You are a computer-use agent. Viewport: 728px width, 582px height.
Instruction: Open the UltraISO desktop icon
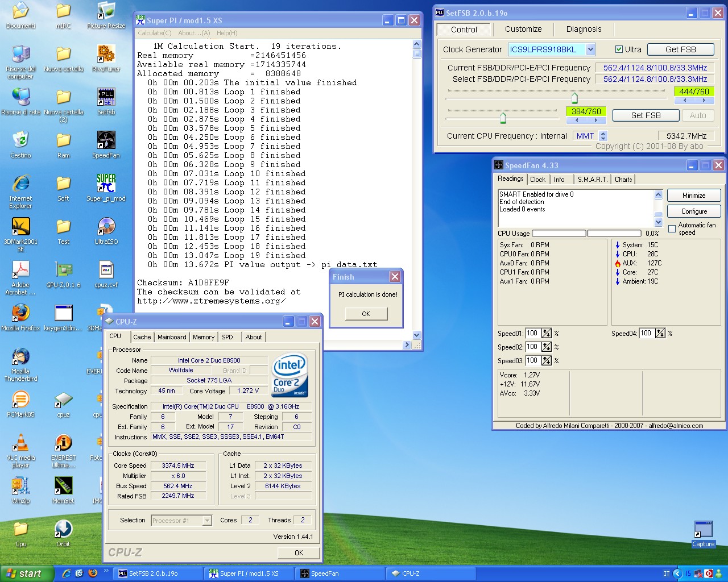tap(106, 231)
